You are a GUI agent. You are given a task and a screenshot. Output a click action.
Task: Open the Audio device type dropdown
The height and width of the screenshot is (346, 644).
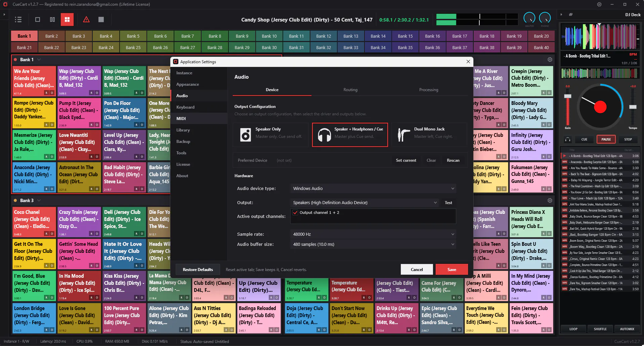tap(373, 188)
